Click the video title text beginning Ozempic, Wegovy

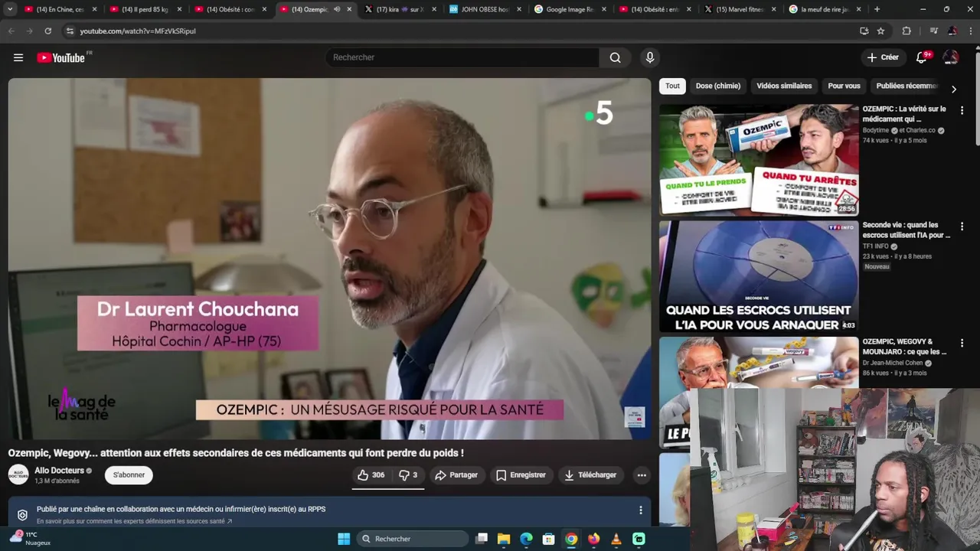(x=236, y=453)
